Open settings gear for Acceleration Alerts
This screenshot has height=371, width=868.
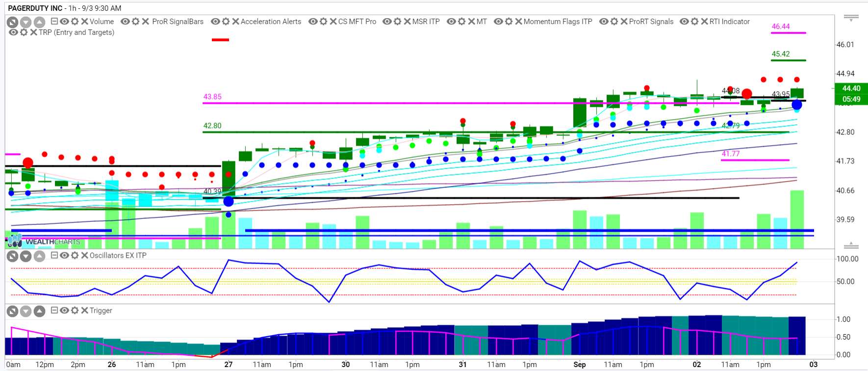[x=226, y=22]
